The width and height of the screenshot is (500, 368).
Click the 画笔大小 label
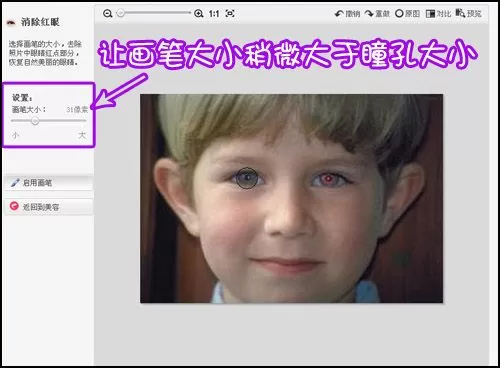tap(29, 109)
